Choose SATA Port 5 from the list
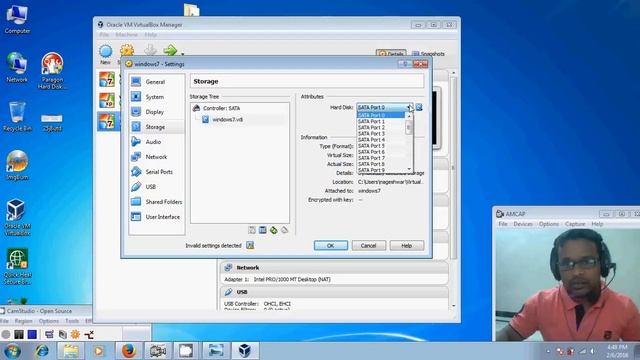 pos(381,146)
